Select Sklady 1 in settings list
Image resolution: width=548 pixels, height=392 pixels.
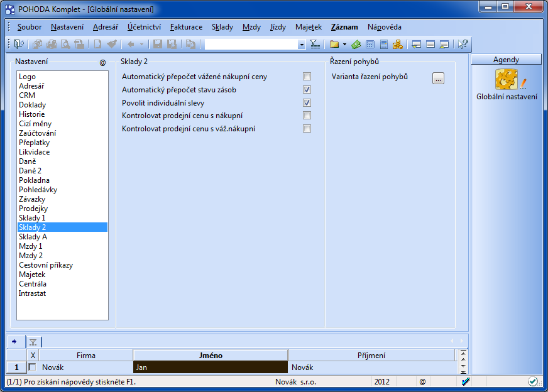click(62, 217)
